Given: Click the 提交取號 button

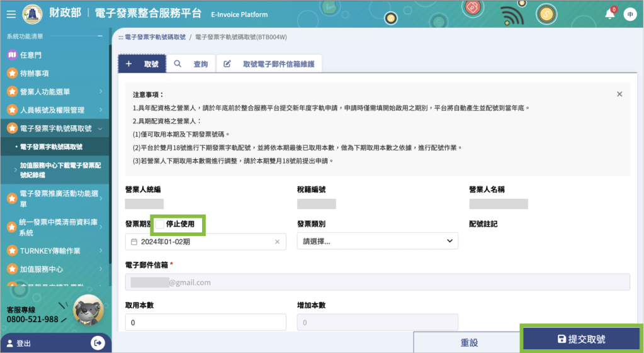Looking at the screenshot, I should [x=581, y=339].
